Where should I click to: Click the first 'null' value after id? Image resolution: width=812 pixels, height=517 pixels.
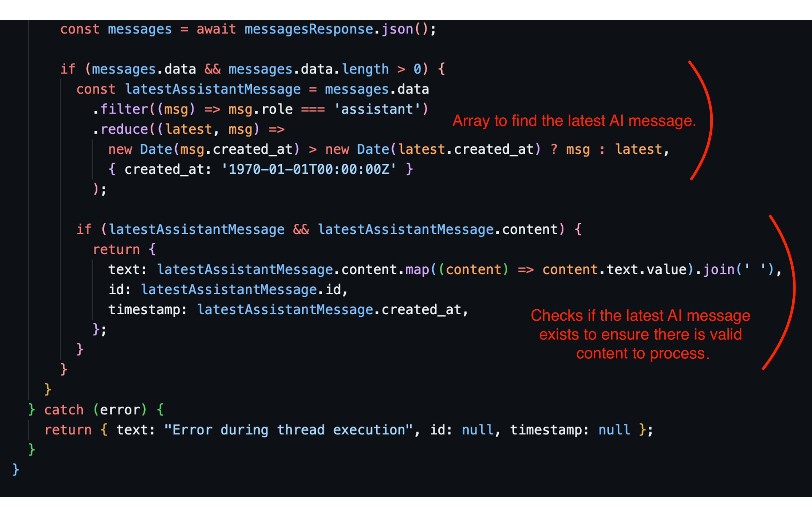478,430
